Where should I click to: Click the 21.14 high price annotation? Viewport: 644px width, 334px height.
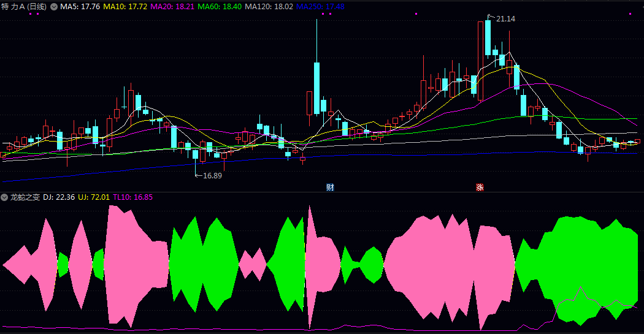(505, 19)
